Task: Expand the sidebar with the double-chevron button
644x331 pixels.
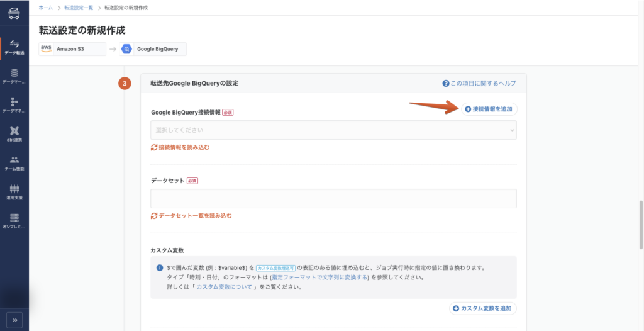Action: (x=14, y=318)
